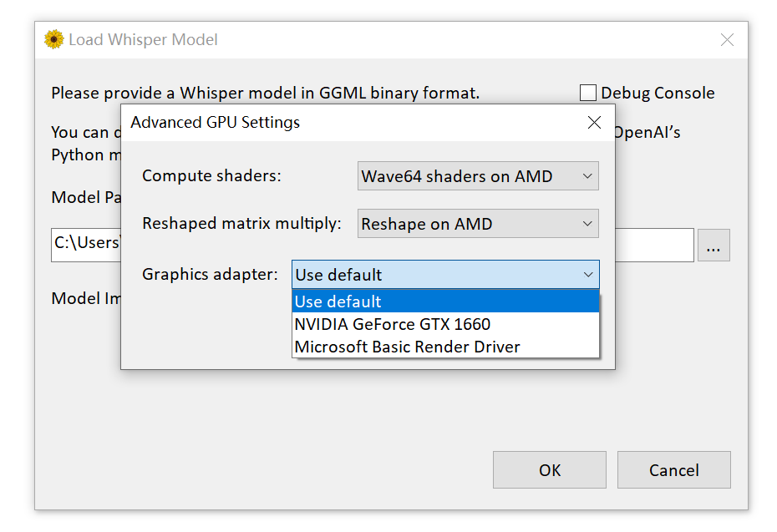
Task: Click the "Graphics adapter:" label
Action: (x=210, y=275)
